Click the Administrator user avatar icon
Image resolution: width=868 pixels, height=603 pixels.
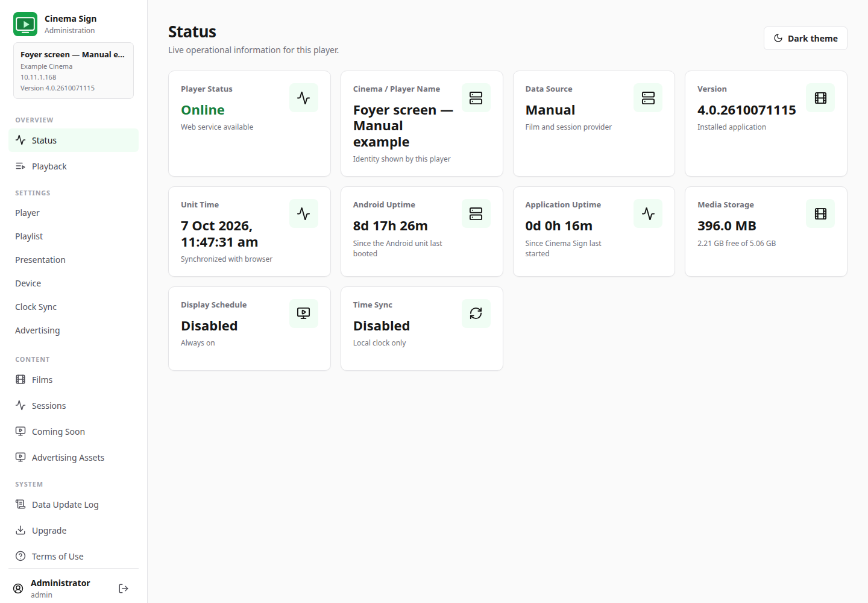19,589
